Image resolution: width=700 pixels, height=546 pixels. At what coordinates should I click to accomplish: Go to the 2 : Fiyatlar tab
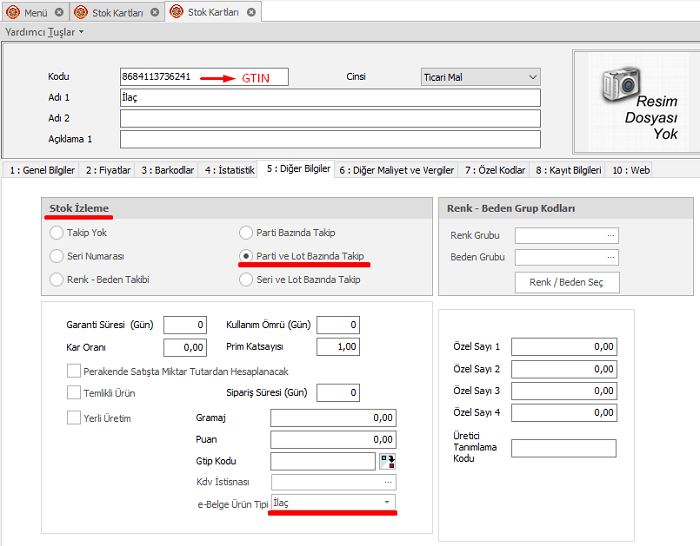point(107,170)
